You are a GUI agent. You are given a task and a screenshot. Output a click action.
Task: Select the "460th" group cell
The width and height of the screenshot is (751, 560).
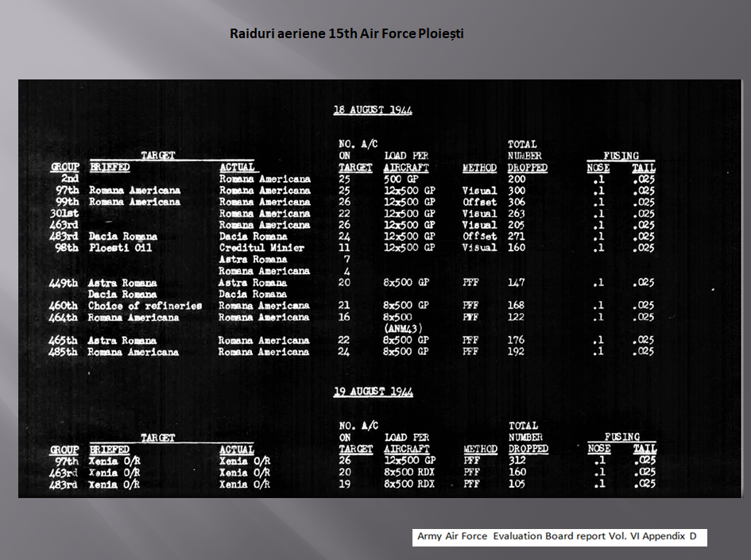tap(64, 305)
